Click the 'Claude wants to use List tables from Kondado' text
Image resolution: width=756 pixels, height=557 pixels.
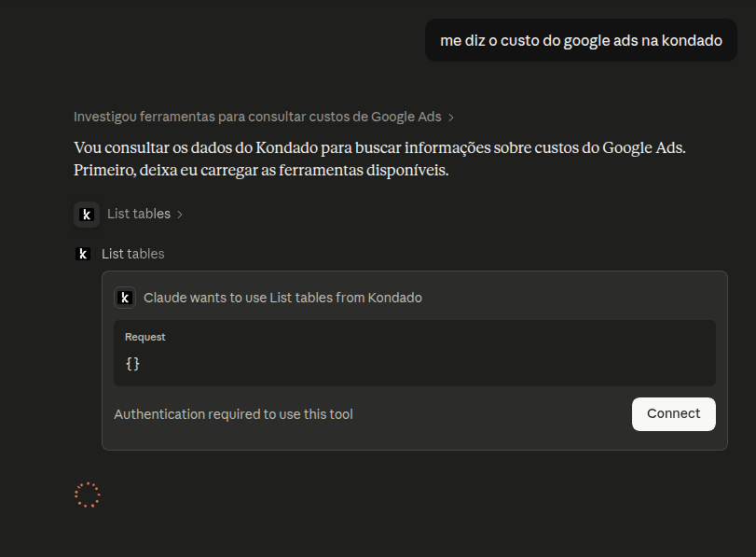tap(282, 298)
